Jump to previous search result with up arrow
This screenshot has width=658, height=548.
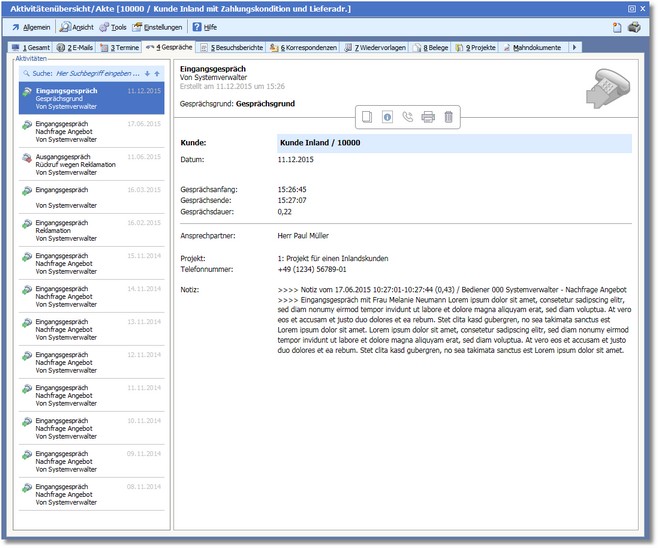[x=156, y=73]
